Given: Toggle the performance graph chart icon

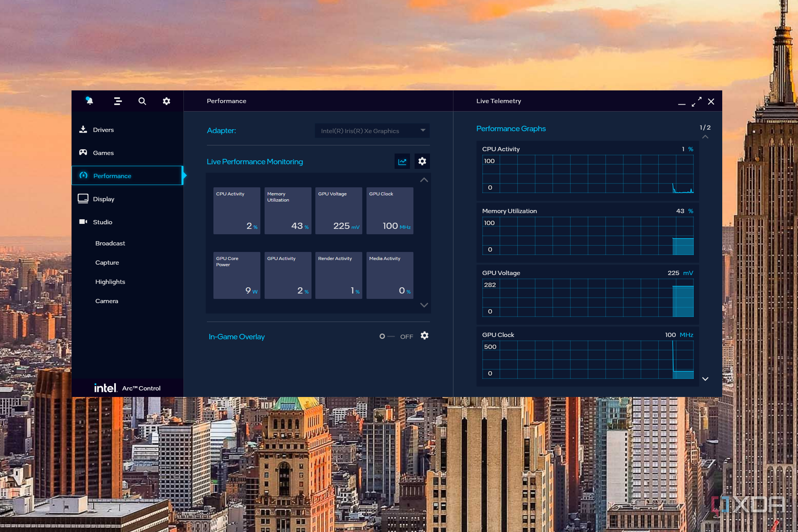Looking at the screenshot, I should pyautogui.click(x=402, y=162).
